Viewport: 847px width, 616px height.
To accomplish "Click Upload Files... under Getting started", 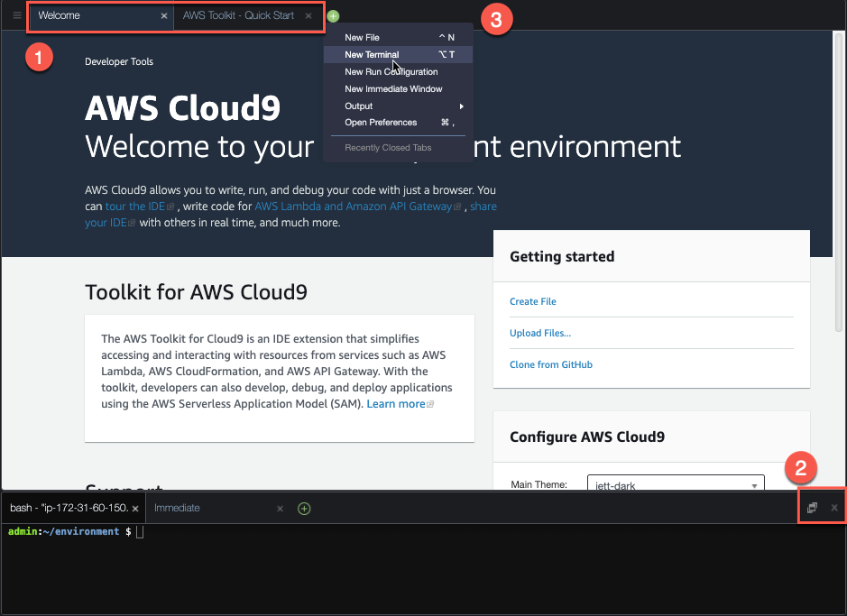I will (540, 333).
